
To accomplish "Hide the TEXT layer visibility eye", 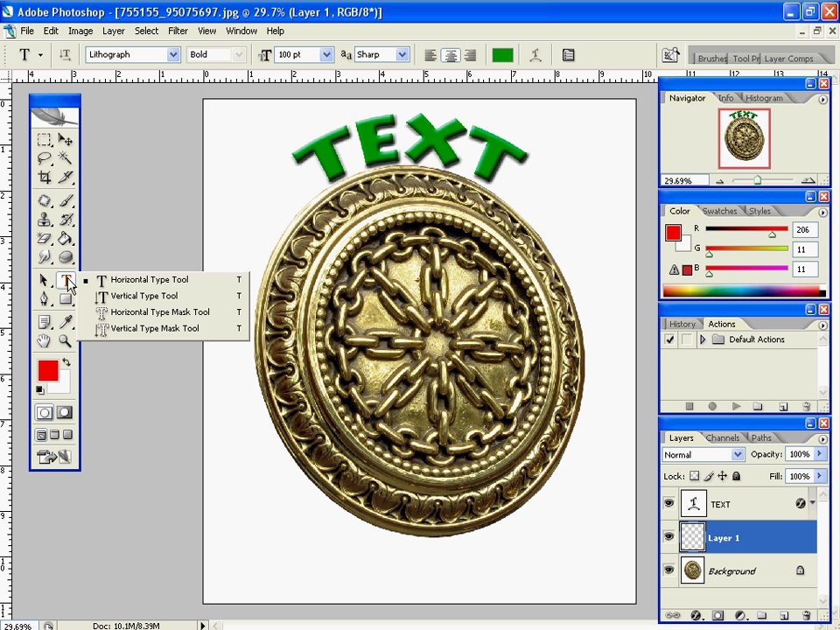I will (x=669, y=503).
